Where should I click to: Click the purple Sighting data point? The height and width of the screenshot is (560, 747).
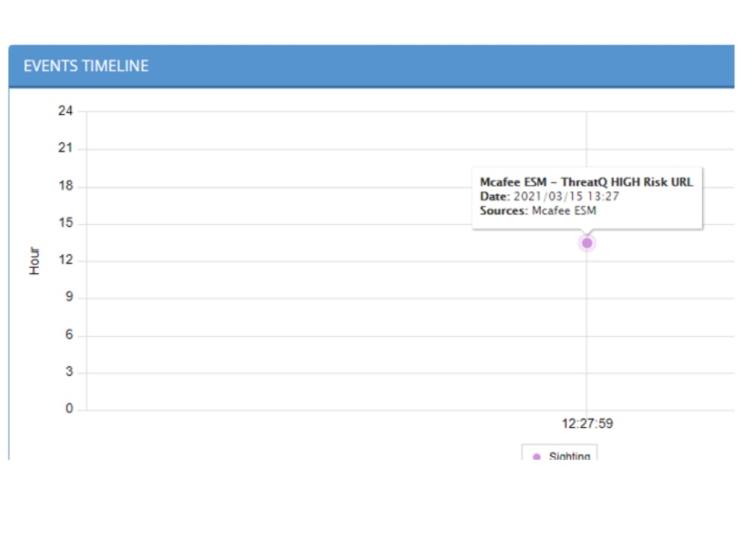pos(587,243)
